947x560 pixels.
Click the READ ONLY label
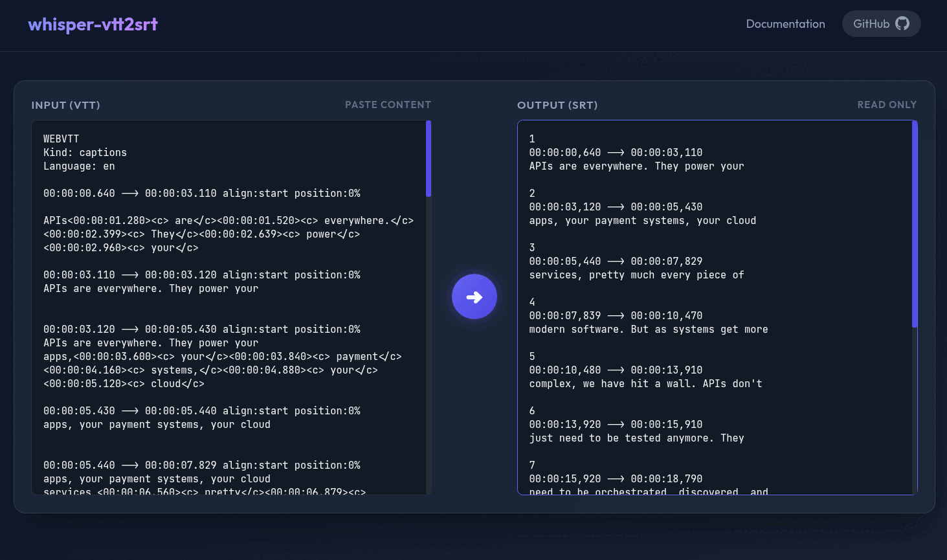pos(887,105)
